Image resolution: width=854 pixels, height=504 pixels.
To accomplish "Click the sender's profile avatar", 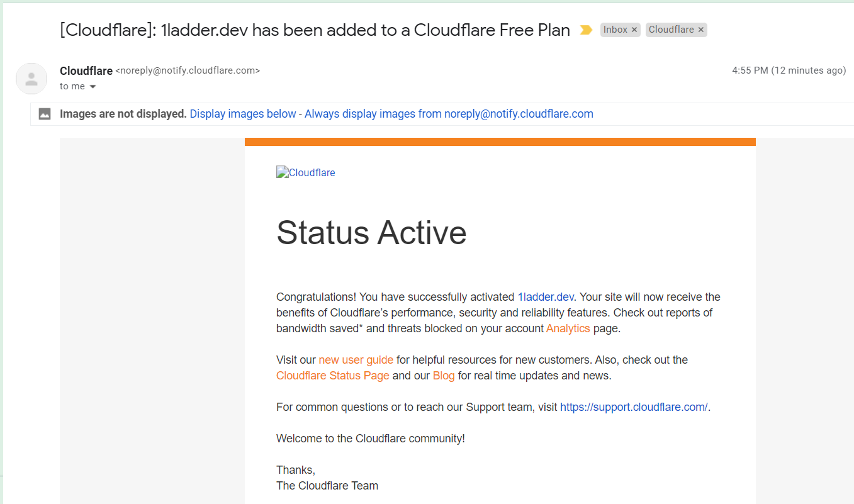I will (x=31, y=79).
